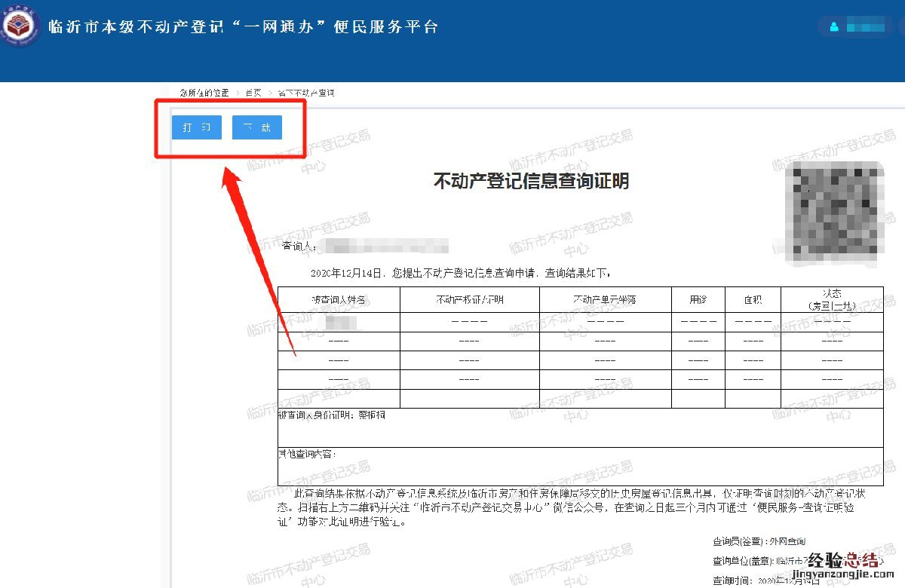Screen dimensions: 905x588
Task: Click the 不动产权证/证明 column header
Action: pos(470,299)
